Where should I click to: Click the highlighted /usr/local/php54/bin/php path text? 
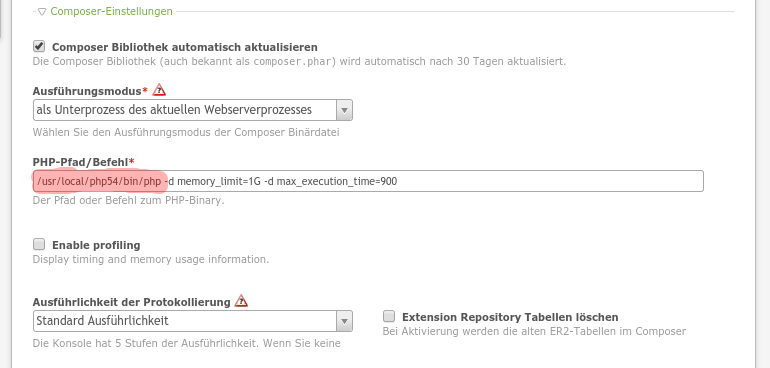pos(99,182)
